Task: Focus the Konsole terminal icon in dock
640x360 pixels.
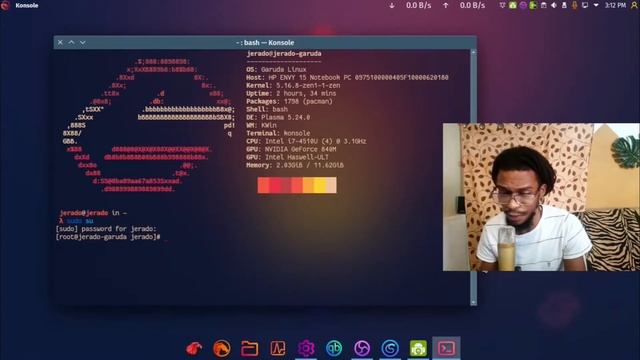Action: [446, 348]
